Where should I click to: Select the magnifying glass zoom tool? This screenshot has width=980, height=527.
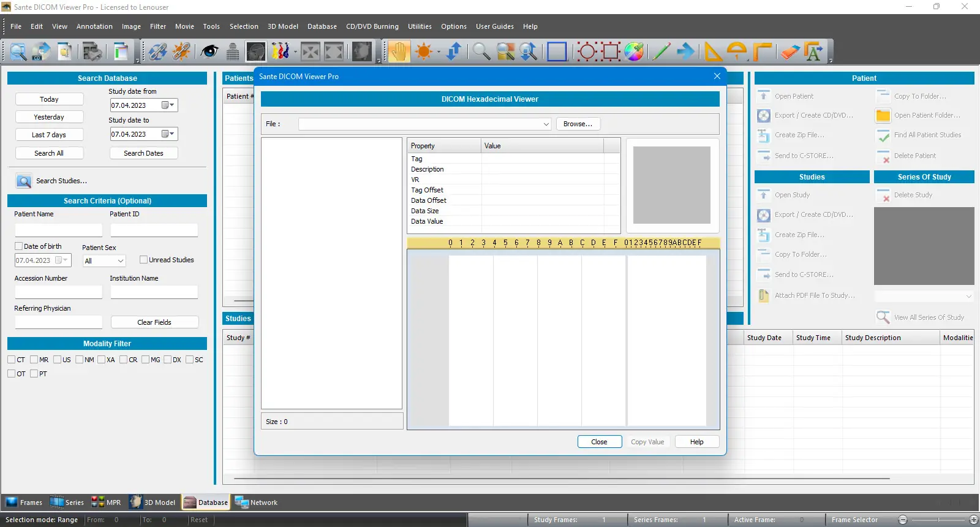[481, 51]
